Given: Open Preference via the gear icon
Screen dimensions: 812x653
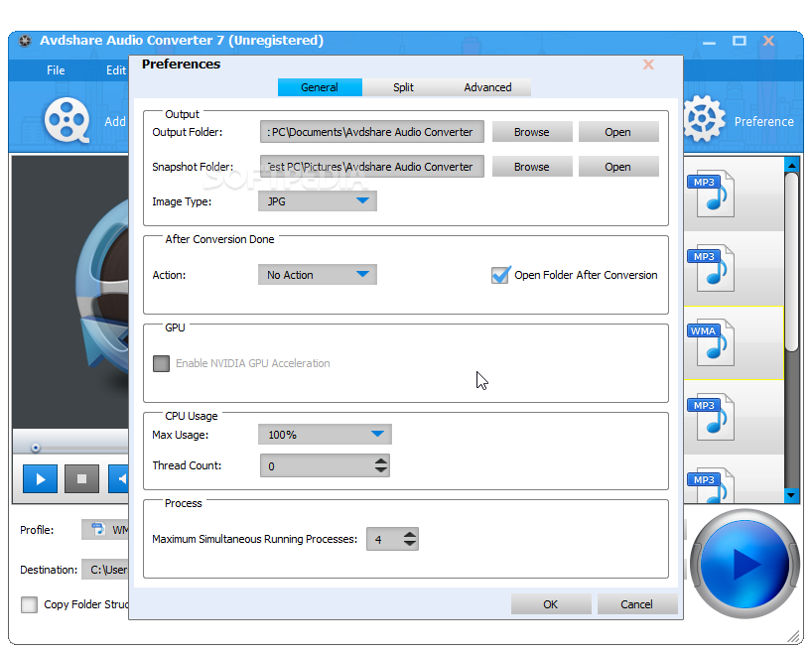Looking at the screenshot, I should [704, 119].
